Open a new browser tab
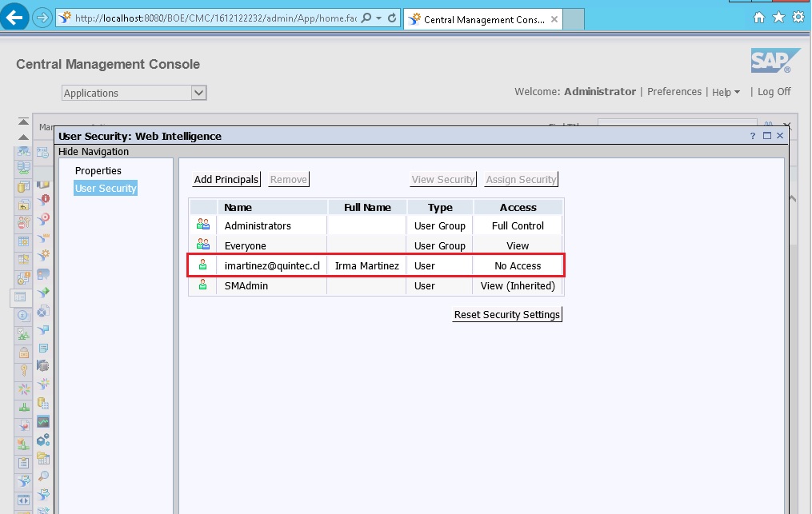 pos(574,19)
